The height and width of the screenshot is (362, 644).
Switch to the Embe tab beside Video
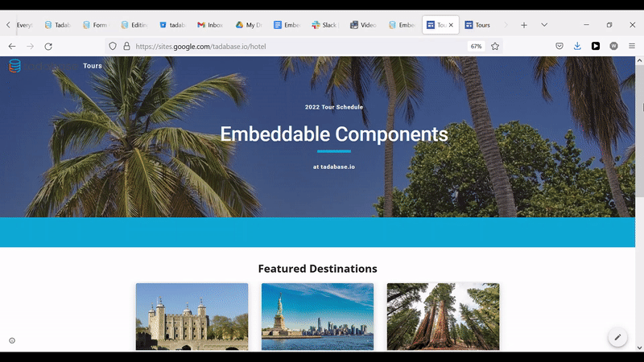[402, 25]
